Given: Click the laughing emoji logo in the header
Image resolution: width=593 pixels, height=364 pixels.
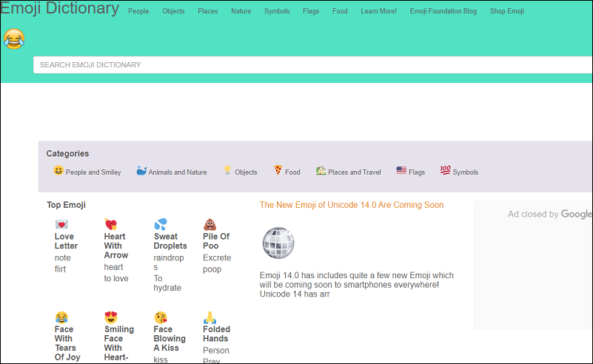Looking at the screenshot, I should click(14, 39).
